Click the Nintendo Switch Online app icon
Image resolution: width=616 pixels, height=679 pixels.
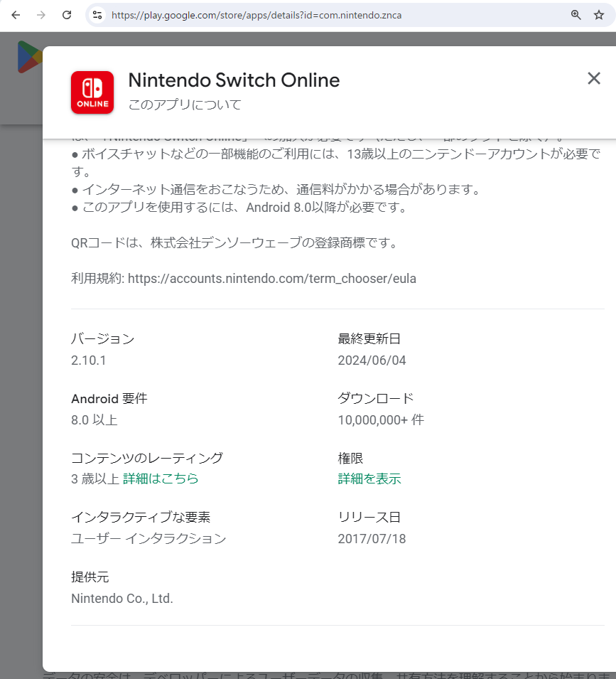pos(92,92)
